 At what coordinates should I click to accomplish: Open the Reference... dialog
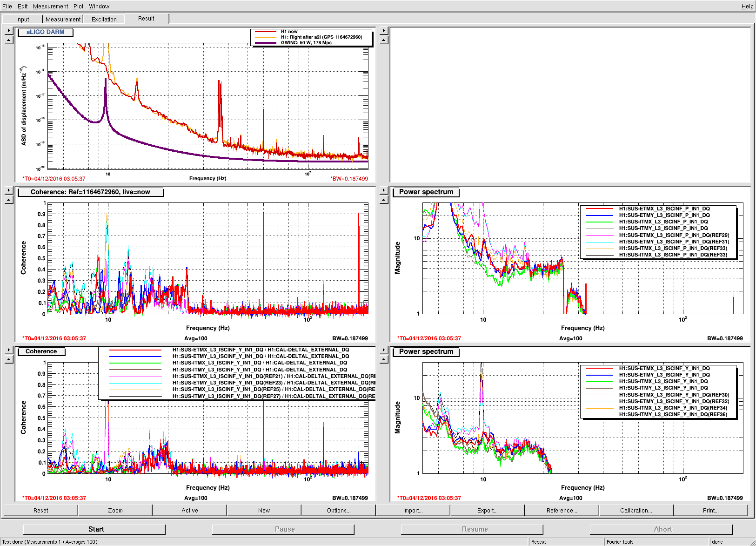point(562,511)
